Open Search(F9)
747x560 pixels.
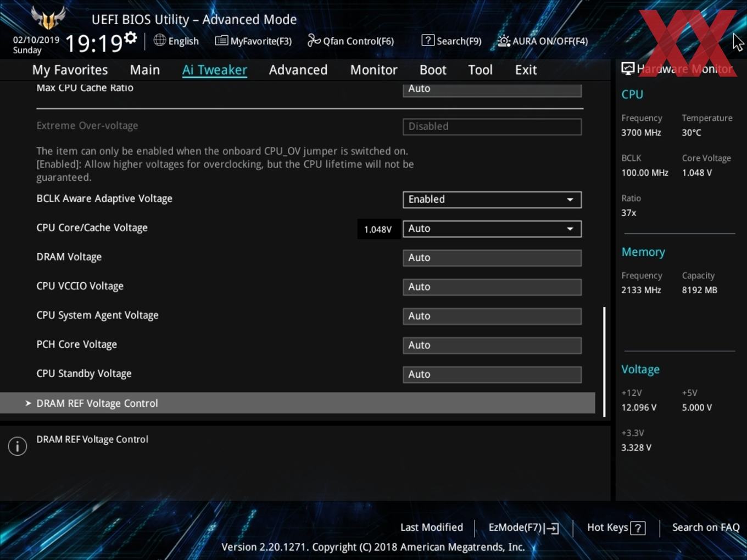pos(451,41)
